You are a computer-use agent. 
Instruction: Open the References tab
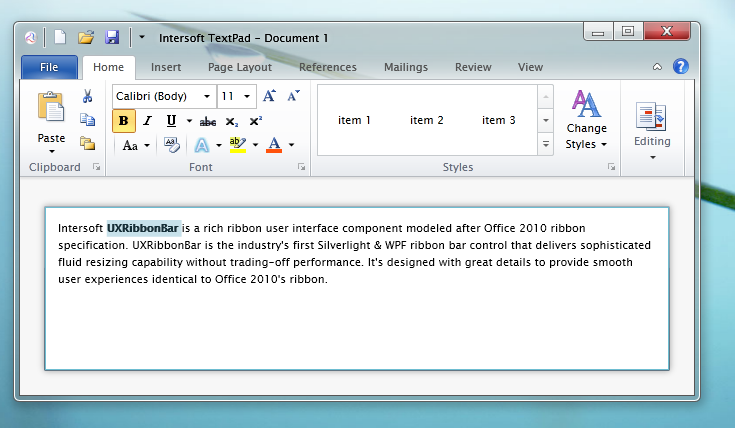pos(328,67)
